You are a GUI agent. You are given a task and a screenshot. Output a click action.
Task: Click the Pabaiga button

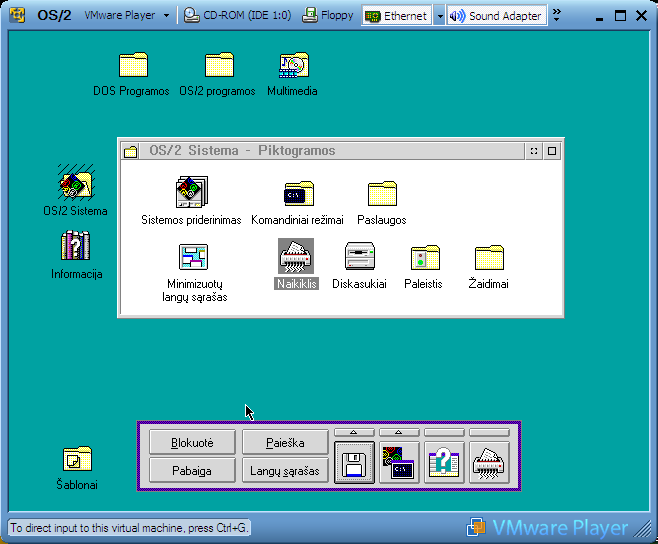[x=192, y=470]
